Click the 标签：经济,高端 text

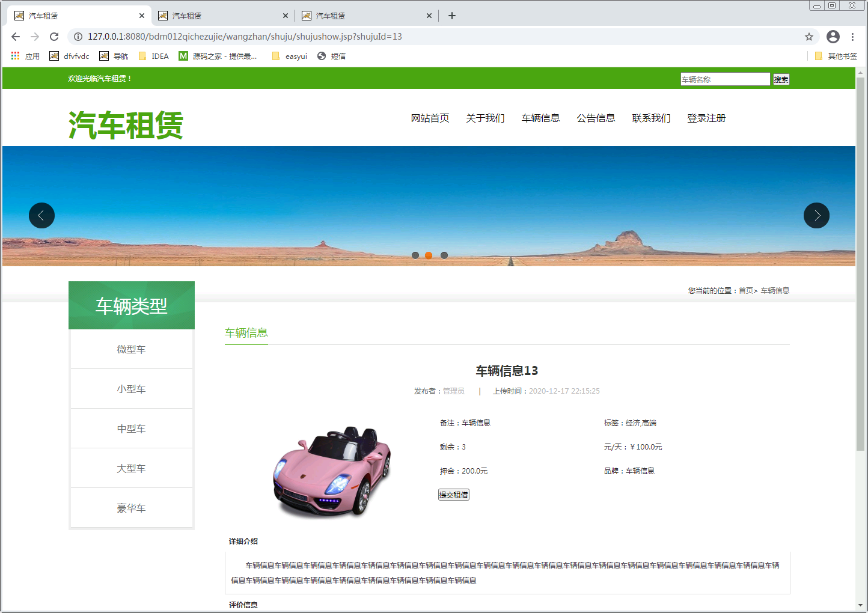[x=630, y=423]
